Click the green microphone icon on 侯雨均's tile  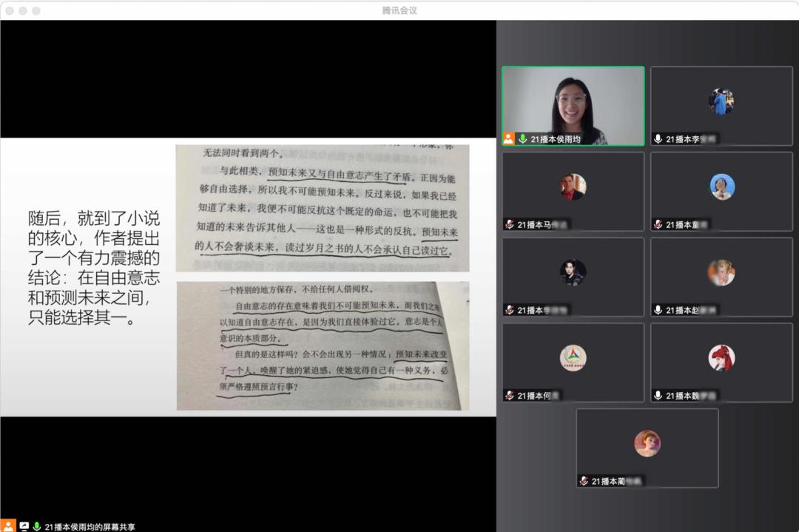click(522, 138)
